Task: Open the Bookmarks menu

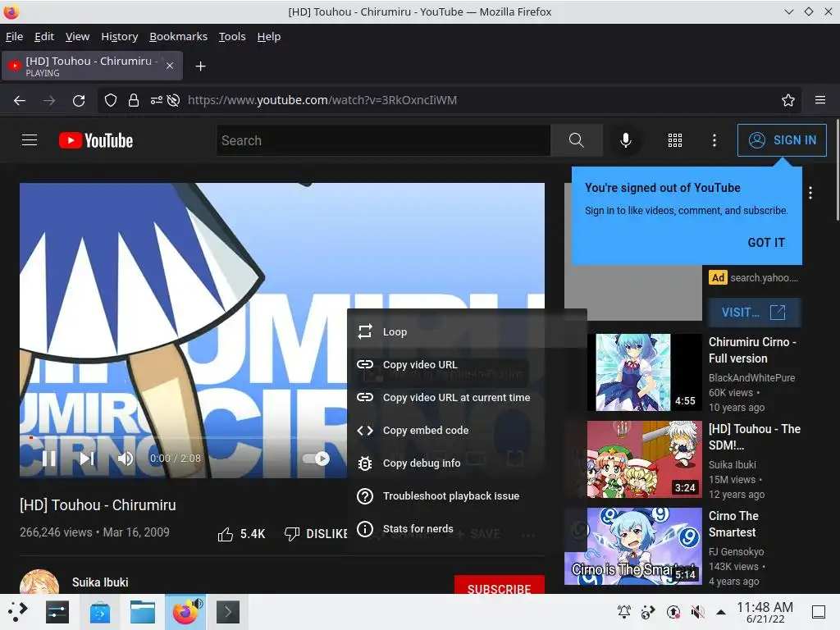Action: tap(178, 36)
